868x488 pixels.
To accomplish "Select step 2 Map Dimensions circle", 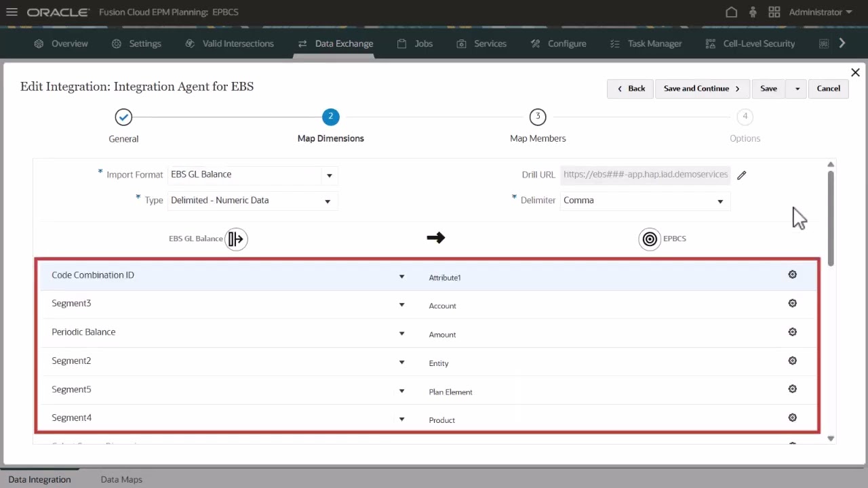I will point(331,117).
